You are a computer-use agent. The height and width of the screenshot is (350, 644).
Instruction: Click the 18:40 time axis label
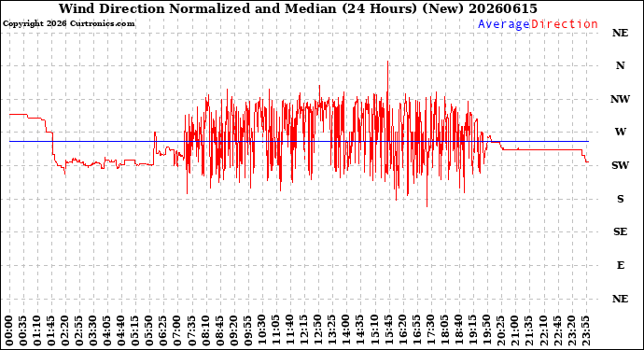[x=458, y=331]
